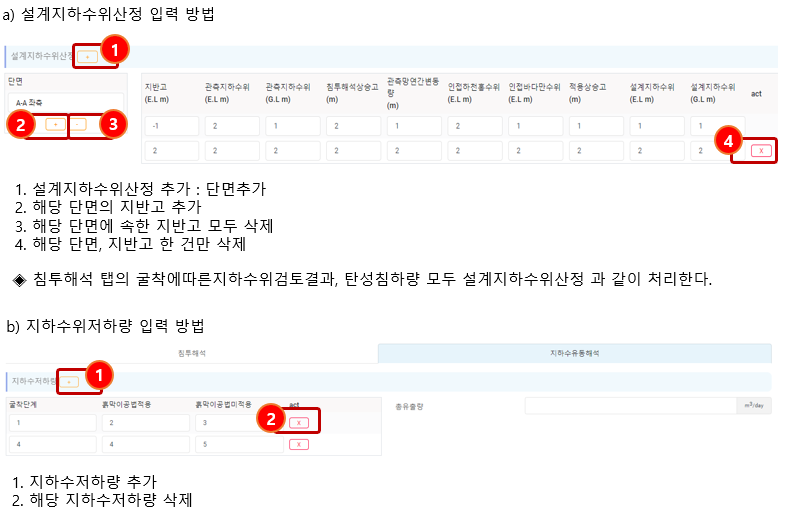Delete second 지반고 row with X button
The image size is (793, 521).
coord(761,151)
